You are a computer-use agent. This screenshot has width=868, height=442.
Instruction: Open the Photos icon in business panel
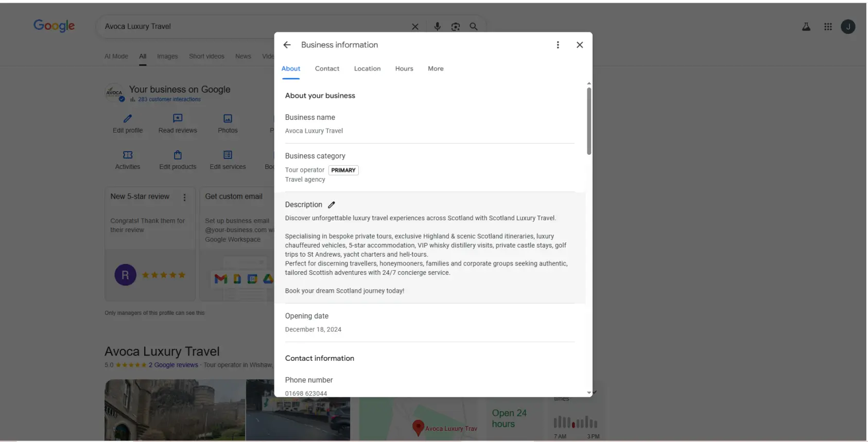(x=228, y=118)
